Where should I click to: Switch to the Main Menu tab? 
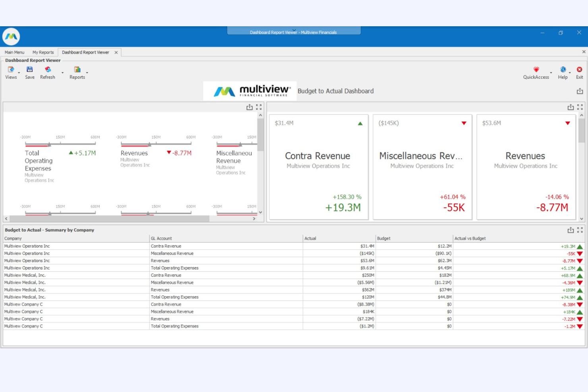point(14,52)
